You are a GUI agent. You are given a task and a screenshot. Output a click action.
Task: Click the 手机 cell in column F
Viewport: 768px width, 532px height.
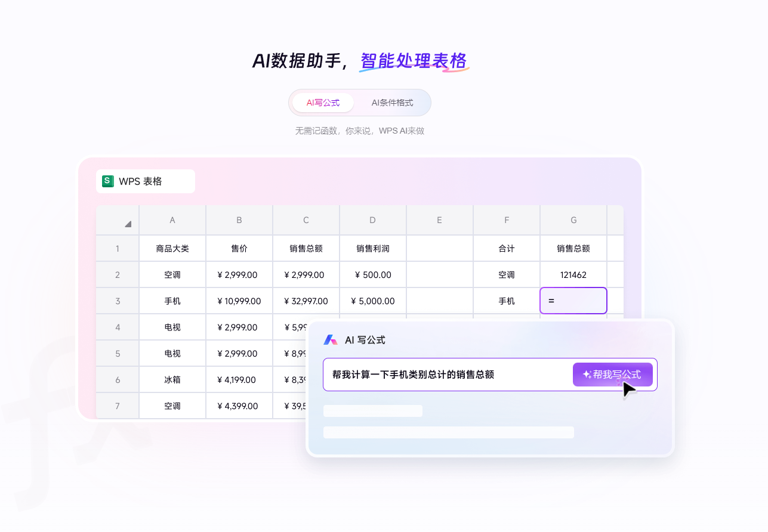[507, 301]
